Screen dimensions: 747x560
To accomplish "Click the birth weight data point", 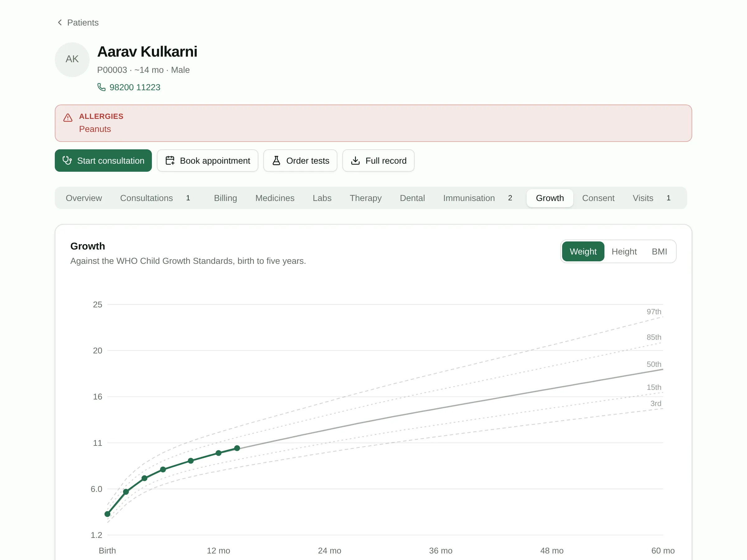I will coord(107,514).
